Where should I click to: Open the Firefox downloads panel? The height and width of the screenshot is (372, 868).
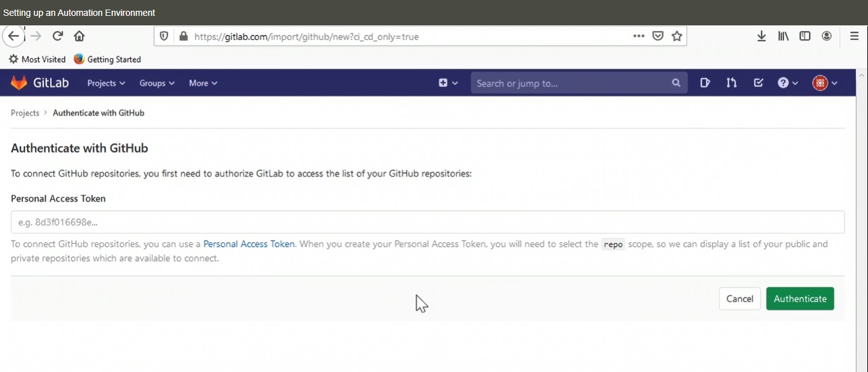pyautogui.click(x=761, y=36)
